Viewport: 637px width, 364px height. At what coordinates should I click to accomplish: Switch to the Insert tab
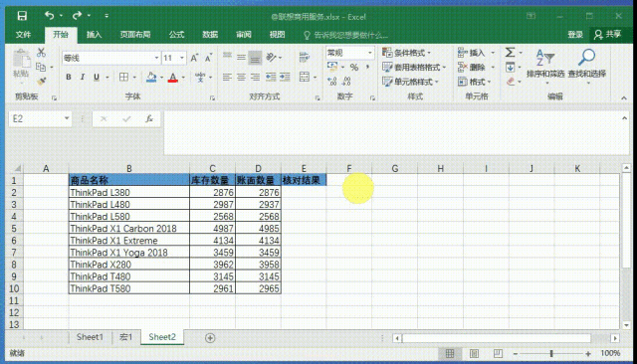tap(94, 35)
